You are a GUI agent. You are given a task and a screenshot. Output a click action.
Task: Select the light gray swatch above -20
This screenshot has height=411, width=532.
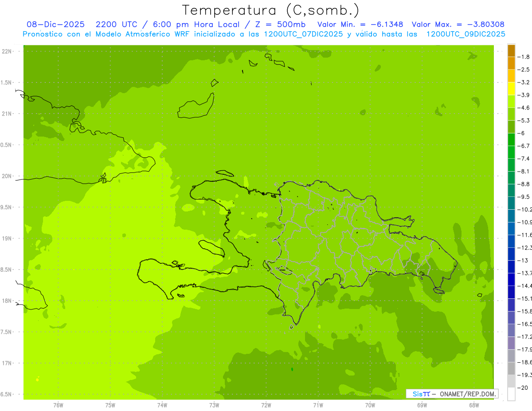[x=511, y=381]
